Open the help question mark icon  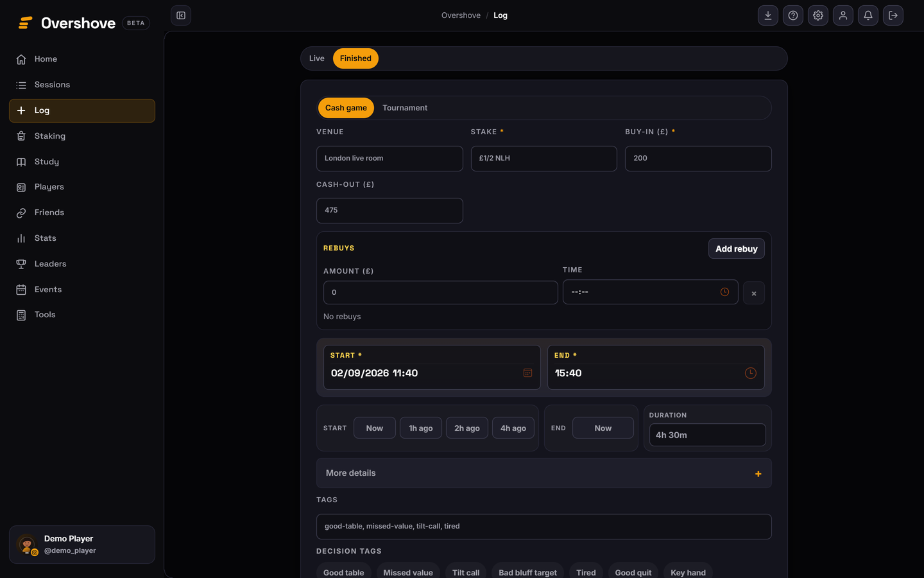(793, 15)
